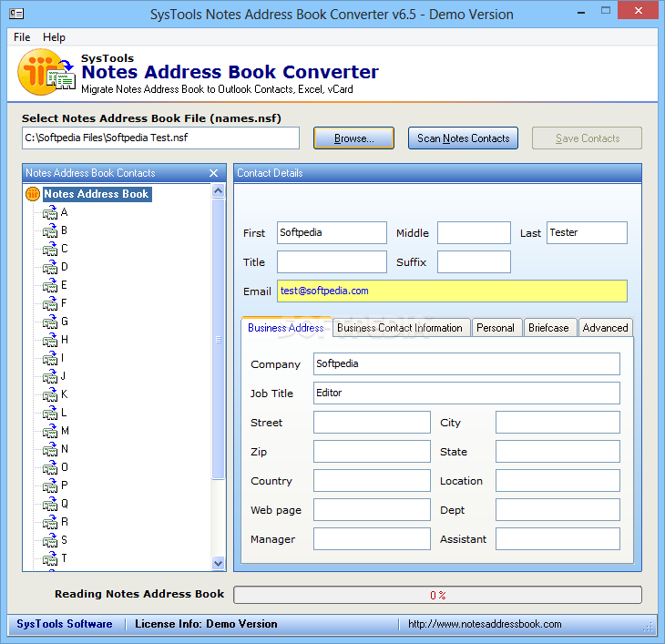Click the contact icon for letter F
This screenshot has height=644, width=665.
pos(50,303)
